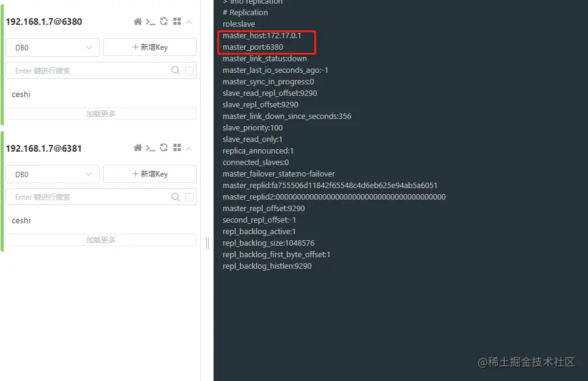Toggle exact-match checkbox in 6381 search
This screenshot has width=588, height=381.
pos(189,197)
